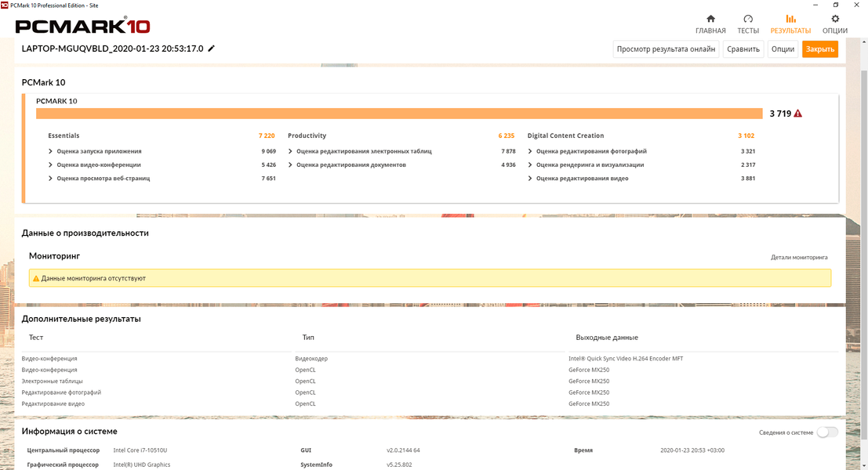Click the bar chart results icon
Viewport: 868px width, 470px height.
pyautogui.click(x=791, y=19)
